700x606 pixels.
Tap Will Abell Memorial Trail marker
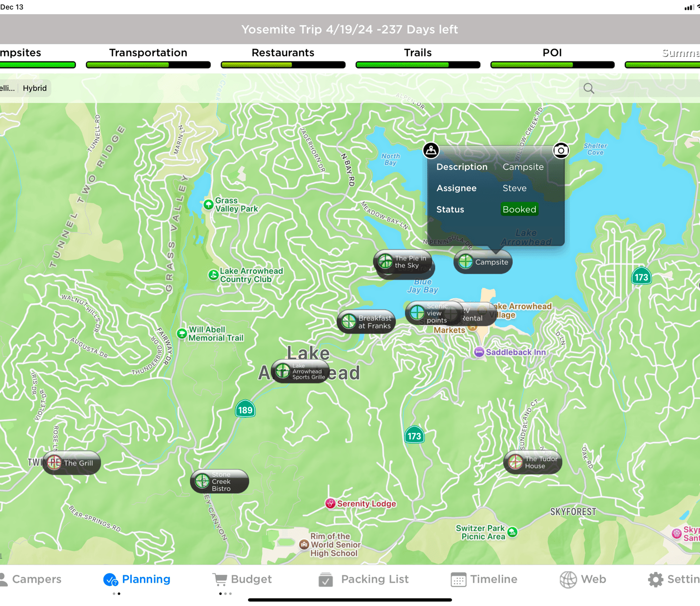(x=182, y=334)
